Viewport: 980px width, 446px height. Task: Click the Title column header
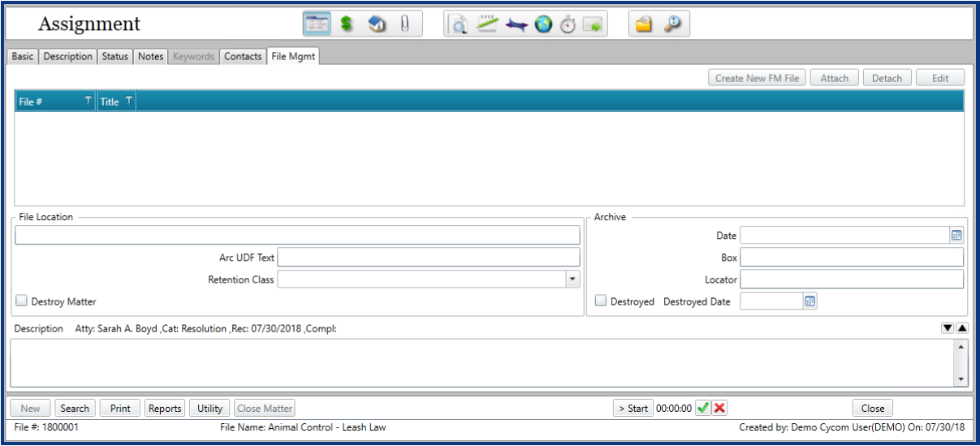[116, 102]
